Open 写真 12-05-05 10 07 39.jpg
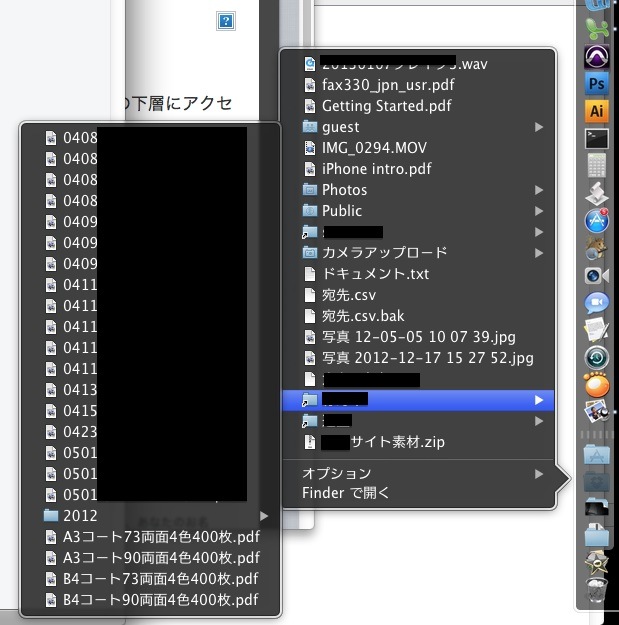The image size is (619, 625). coord(418,337)
